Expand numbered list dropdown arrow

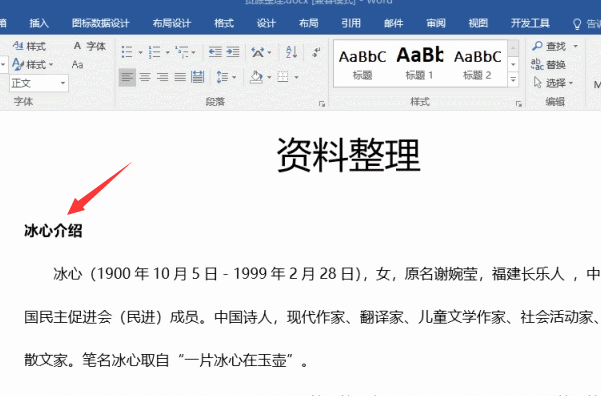167,53
